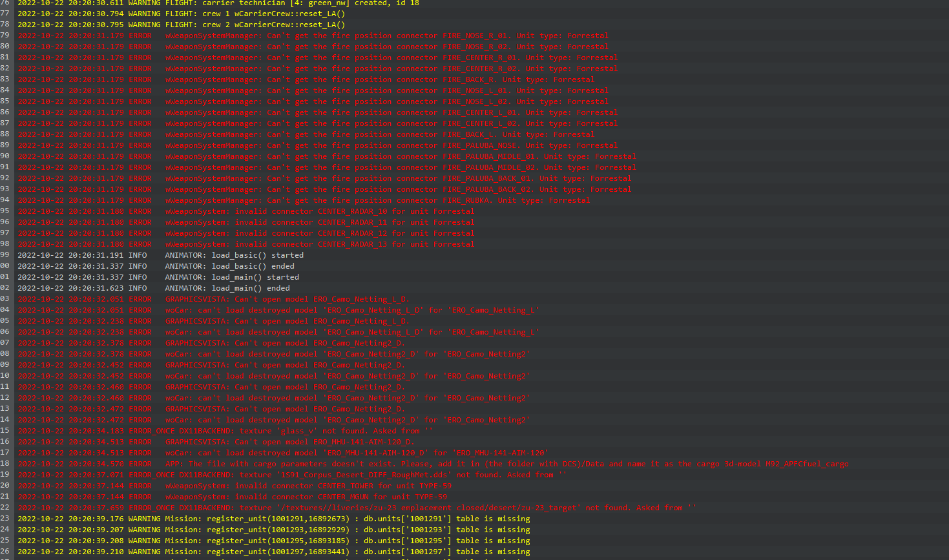Click the 'load_main() ended' ANIMATOR line

(154, 288)
